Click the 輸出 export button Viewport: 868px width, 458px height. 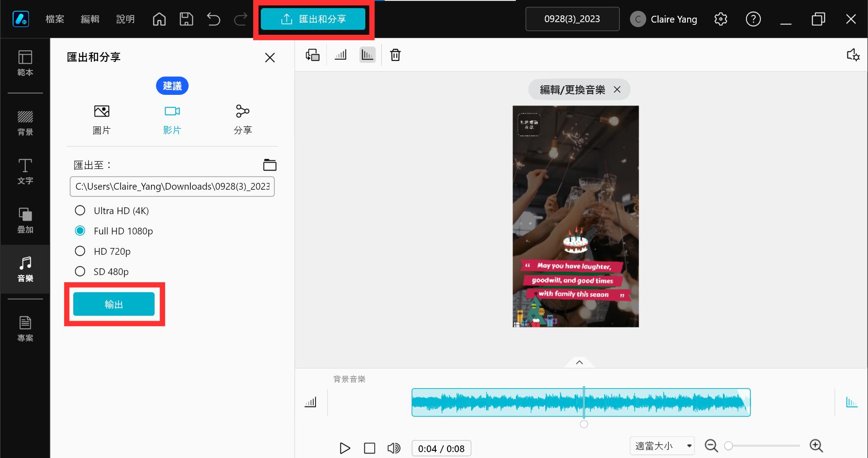(114, 304)
